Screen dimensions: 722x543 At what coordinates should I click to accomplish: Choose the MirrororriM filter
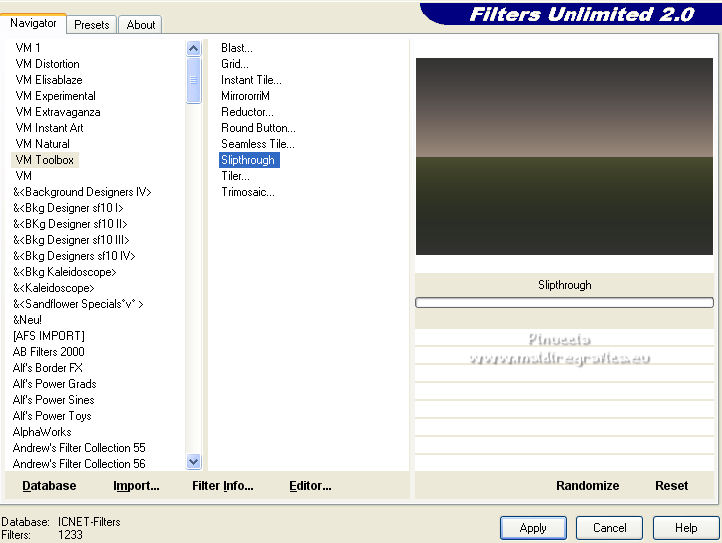pos(245,96)
